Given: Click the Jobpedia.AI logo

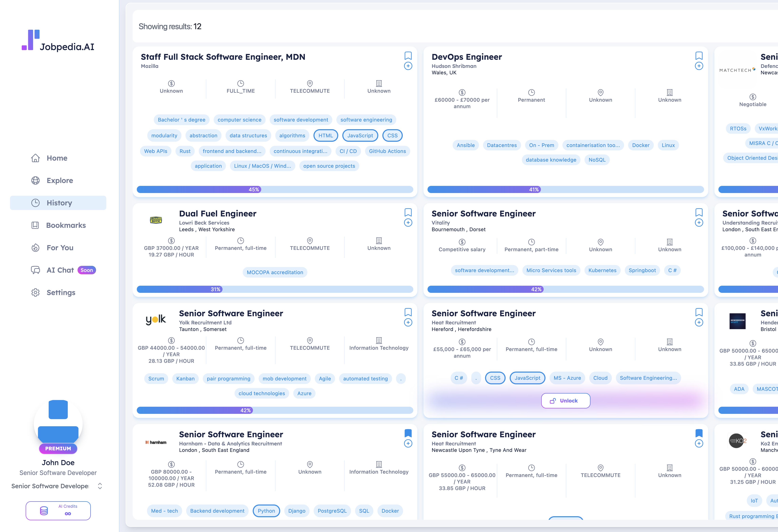Looking at the screenshot, I should tap(58, 41).
